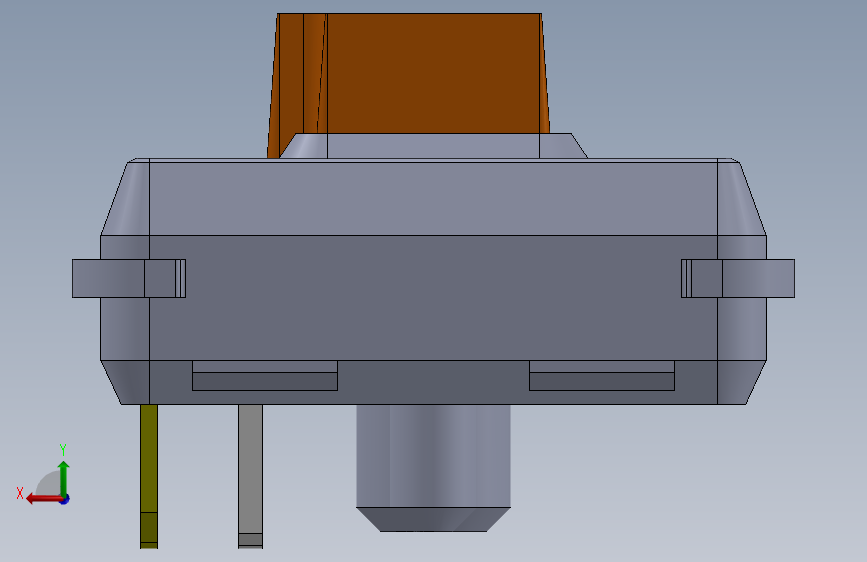This screenshot has width=867, height=562.
Task: Pick the left rectangular slot on lower housing
Action: [x=265, y=376]
